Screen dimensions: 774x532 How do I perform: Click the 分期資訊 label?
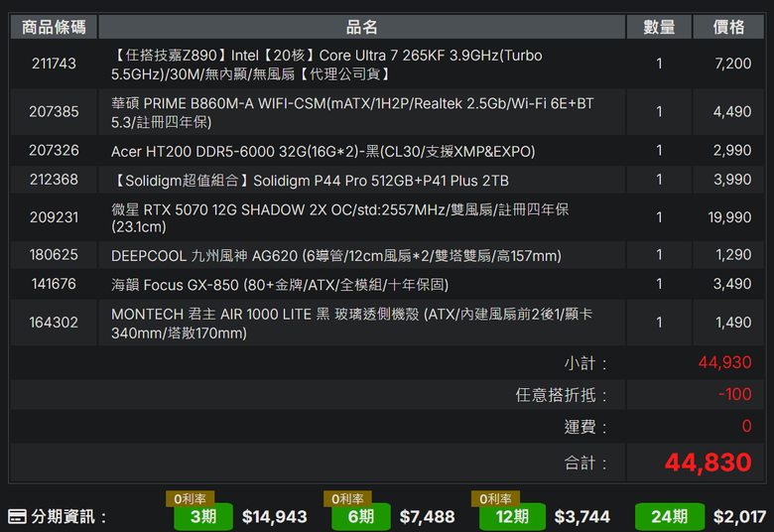[68, 517]
